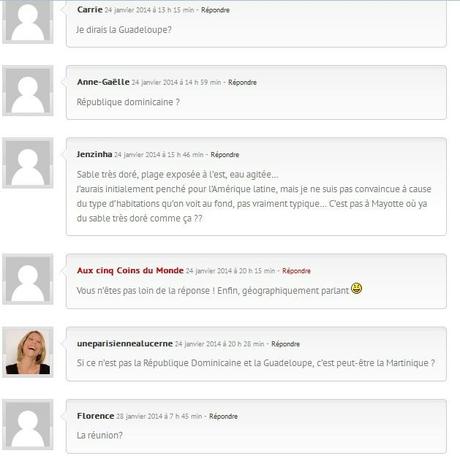Reply to Carrie's comment via Répondre

coord(215,10)
